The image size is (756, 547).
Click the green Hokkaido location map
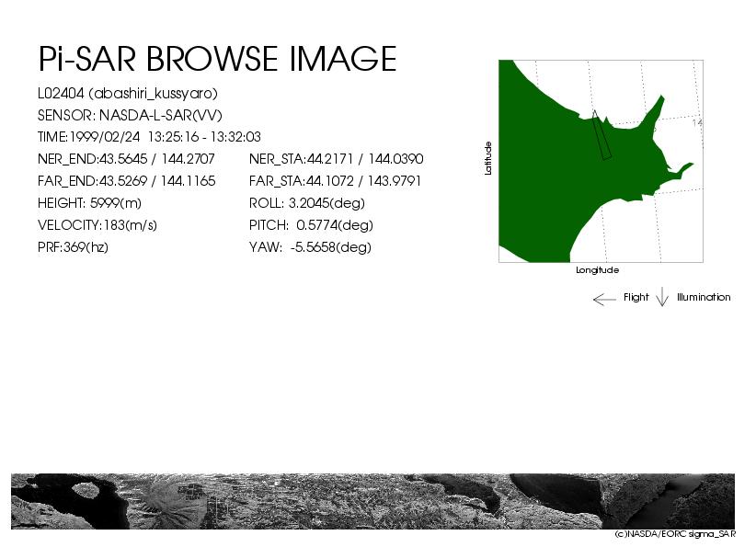[601, 162]
